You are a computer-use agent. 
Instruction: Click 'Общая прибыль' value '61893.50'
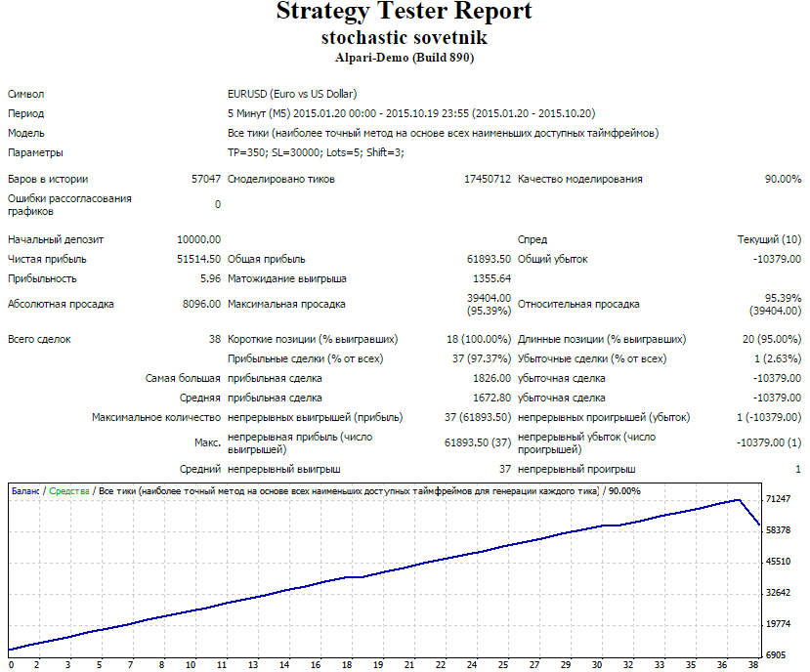(x=489, y=259)
